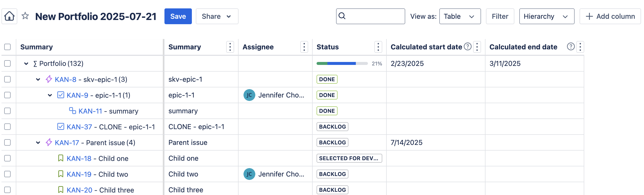Click the Portfolio progress bar
This screenshot has width=644, height=195.
point(342,63)
